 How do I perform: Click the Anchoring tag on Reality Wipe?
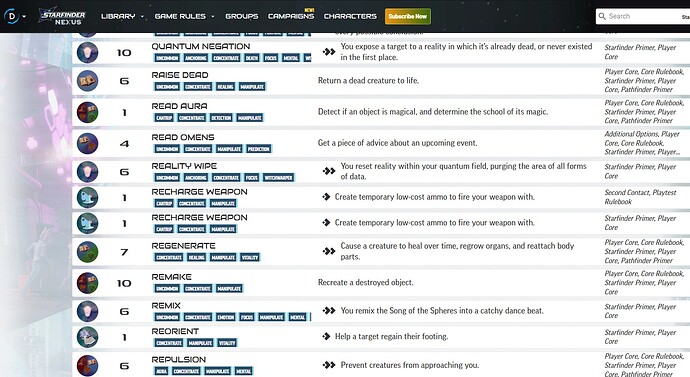click(x=195, y=178)
